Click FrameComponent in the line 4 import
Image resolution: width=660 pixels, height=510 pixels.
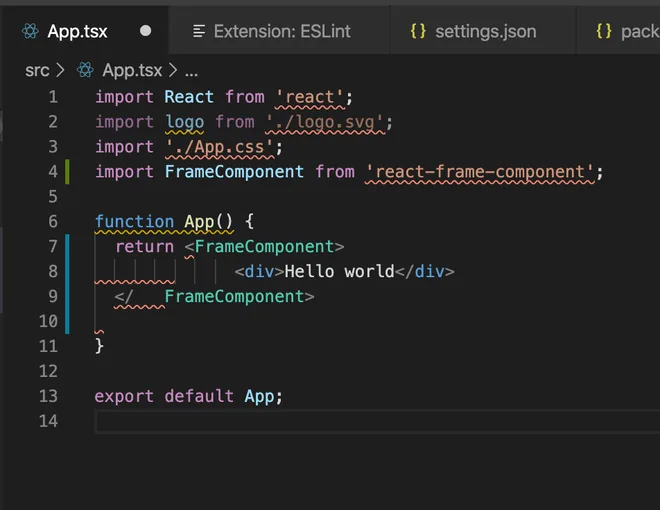[x=234, y=172]
